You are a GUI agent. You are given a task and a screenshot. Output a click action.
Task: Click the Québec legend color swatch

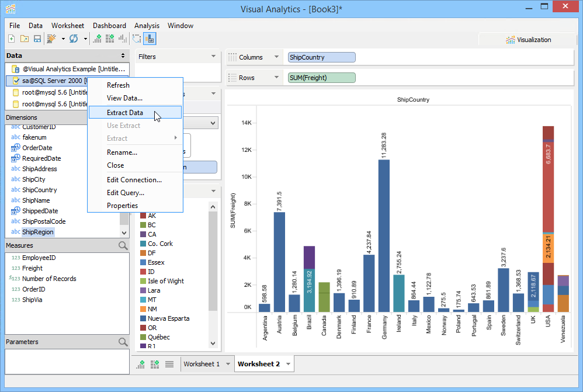coord(143,337)
